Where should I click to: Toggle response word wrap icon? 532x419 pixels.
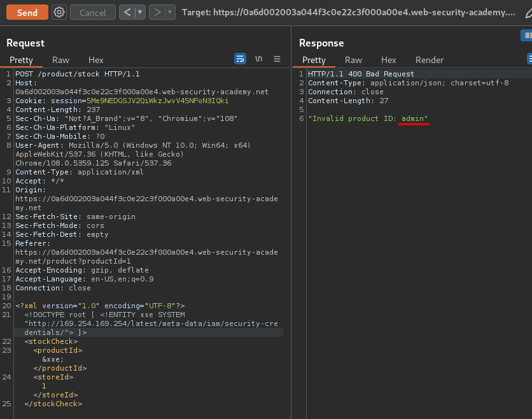tap(529, 59)
